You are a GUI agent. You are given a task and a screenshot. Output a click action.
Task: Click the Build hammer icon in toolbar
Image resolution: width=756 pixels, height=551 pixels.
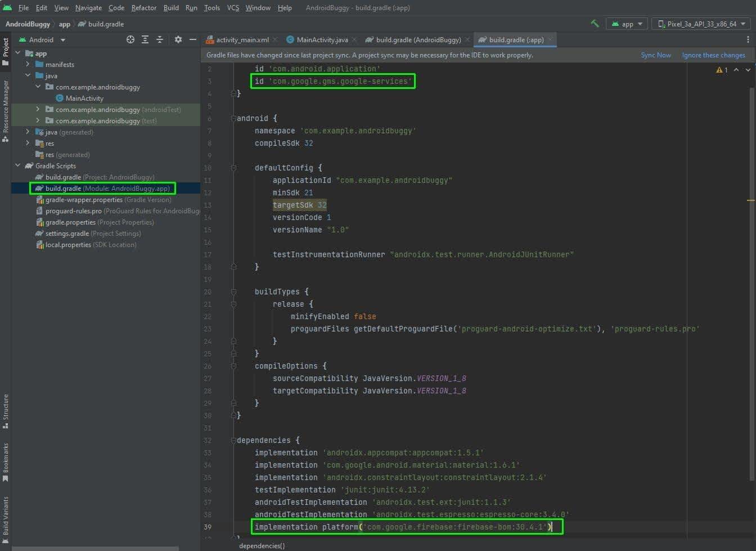coord(595,24)
